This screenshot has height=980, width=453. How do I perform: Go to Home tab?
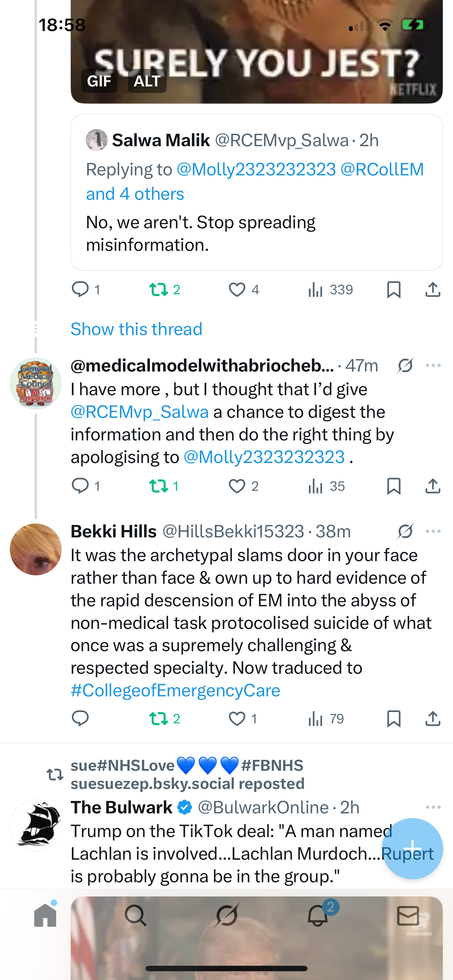(45, 915)
